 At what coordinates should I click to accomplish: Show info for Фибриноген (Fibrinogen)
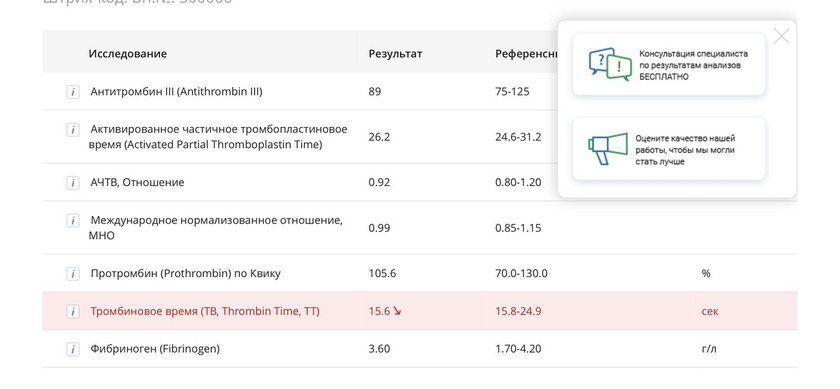73,349
